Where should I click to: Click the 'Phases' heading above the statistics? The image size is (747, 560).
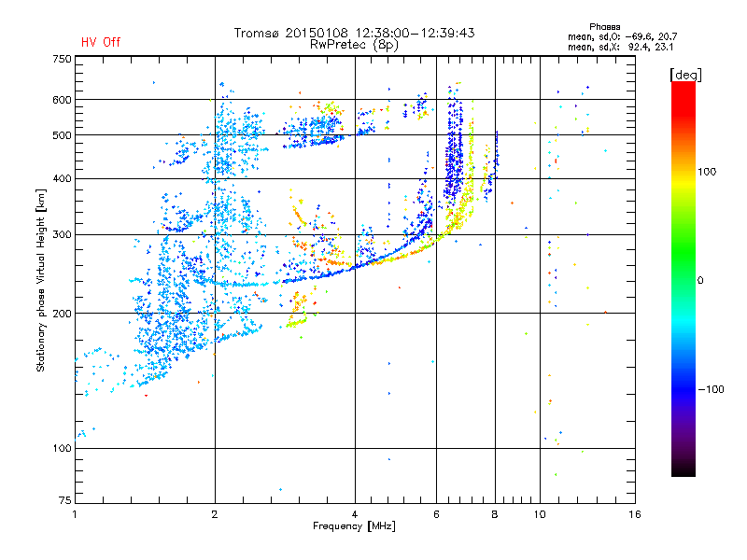tap(604, 27)
